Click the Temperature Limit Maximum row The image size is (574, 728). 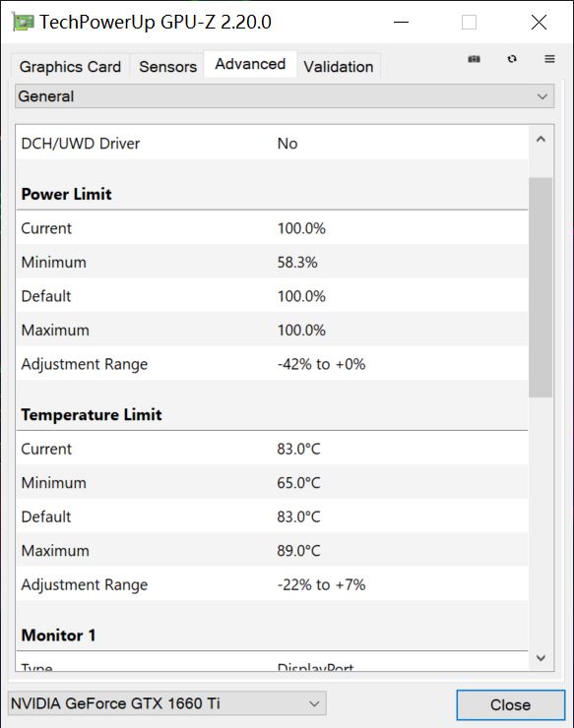[273, 551]
